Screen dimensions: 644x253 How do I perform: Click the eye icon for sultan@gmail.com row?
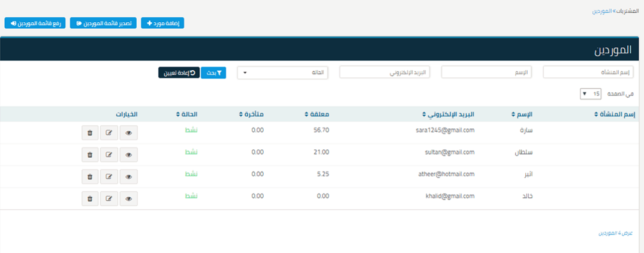coord(128,155)
